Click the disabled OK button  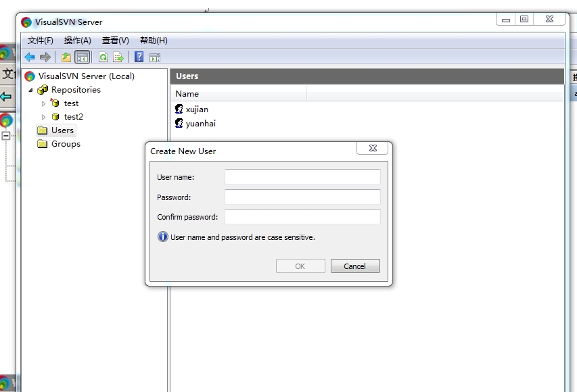pyautogui.click(x=300, y=266)
